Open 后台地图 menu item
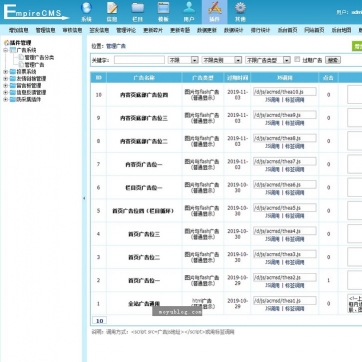The image size is (362, 362). pyautogui.click(x=341, y=30)
